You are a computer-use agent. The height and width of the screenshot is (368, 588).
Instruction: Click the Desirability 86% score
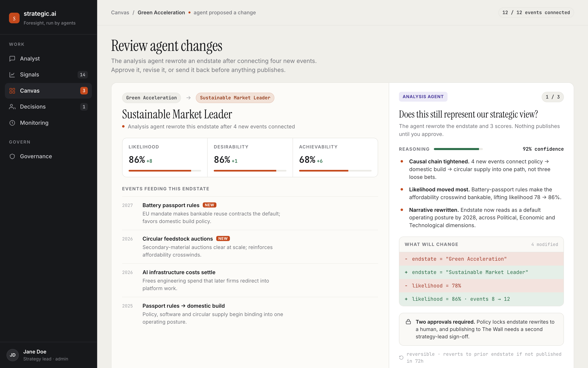(222, 160)
